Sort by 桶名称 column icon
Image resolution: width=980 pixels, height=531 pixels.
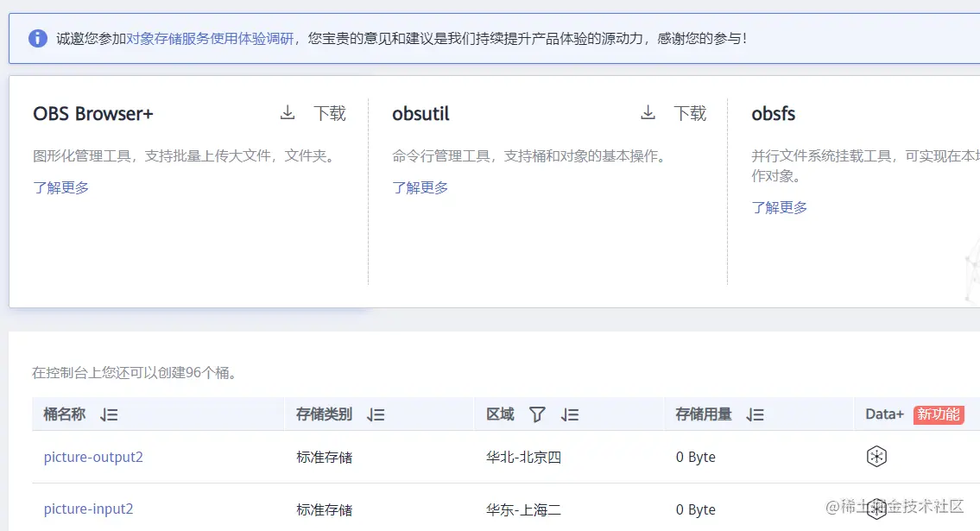coord(109,414)
